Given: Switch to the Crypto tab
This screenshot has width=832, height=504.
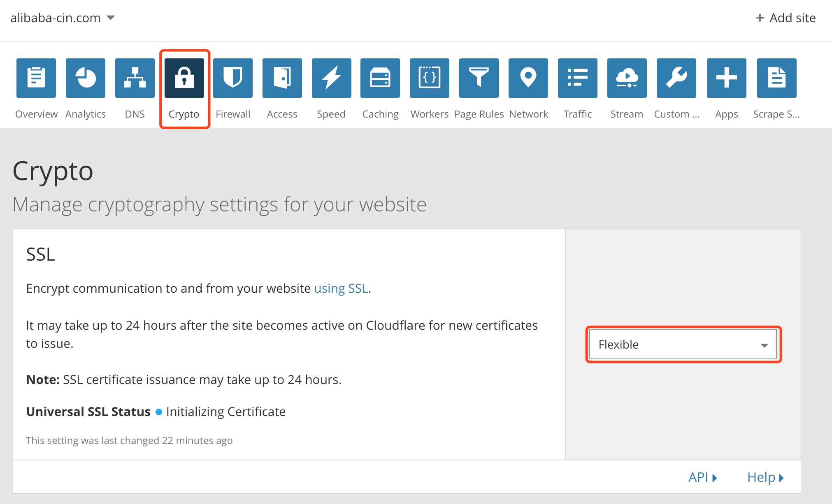Looking at the screenshot, I should tap(184, 78).
